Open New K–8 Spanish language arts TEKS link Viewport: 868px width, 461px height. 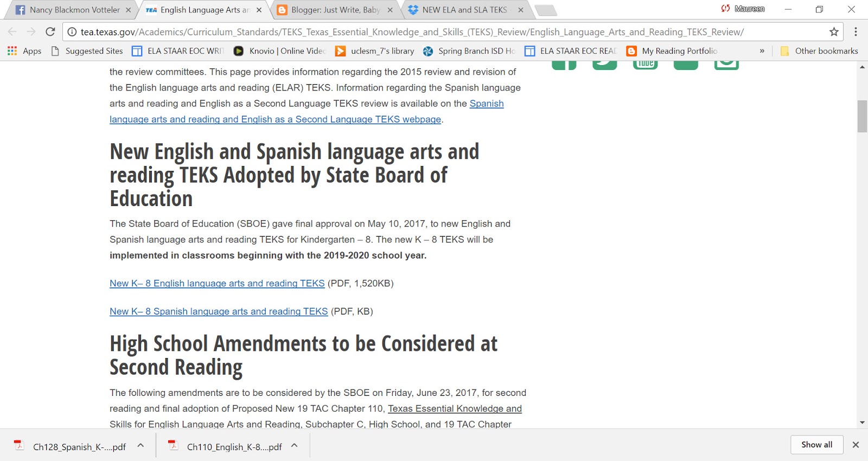tap(219, 311)
